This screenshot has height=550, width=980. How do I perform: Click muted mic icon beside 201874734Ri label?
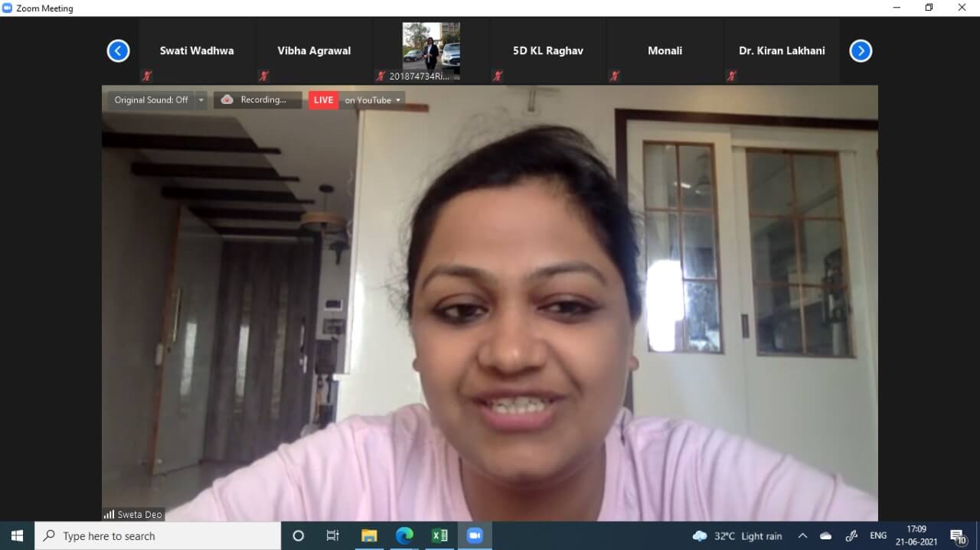pos(381,76)
